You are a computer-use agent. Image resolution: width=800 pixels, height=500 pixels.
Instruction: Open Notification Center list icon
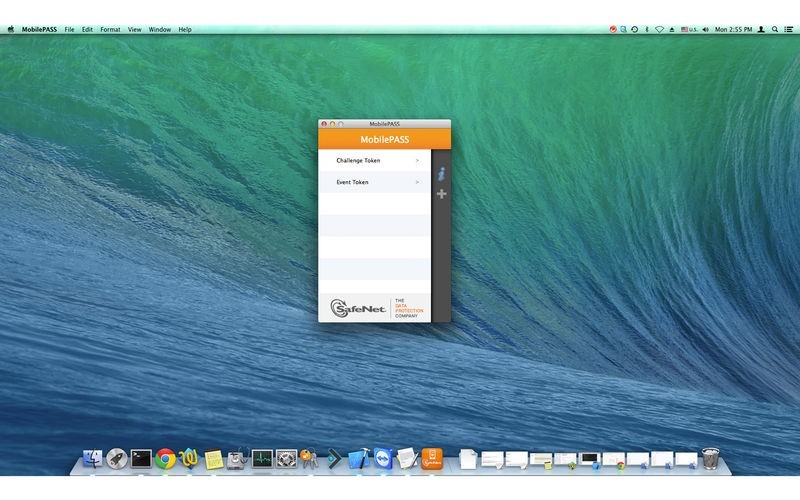click(788, 30)
